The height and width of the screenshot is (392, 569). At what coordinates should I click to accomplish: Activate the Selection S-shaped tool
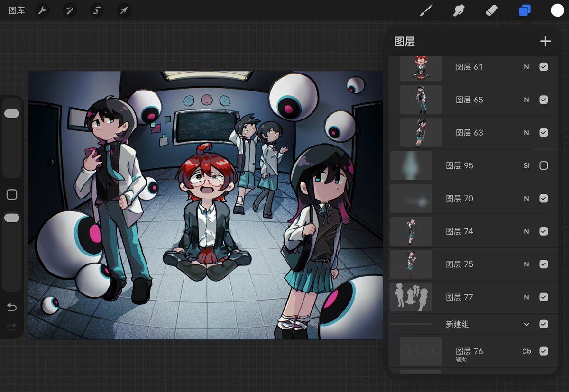(97, 10)
